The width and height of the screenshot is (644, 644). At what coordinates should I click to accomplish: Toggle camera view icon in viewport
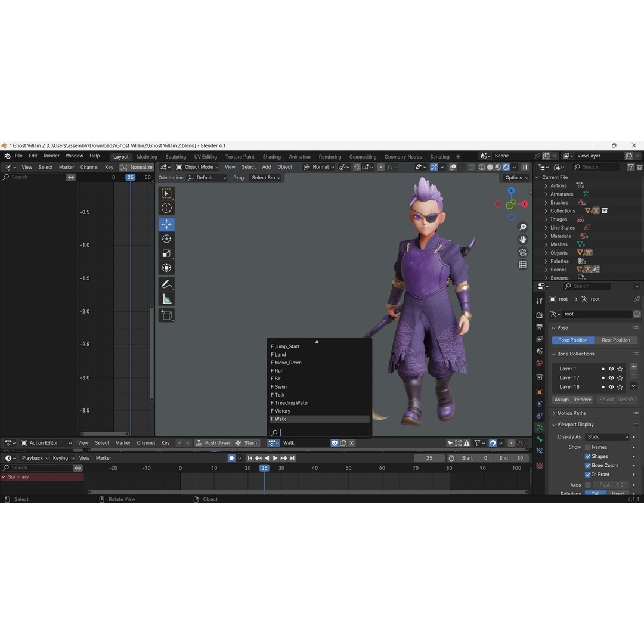522,252
